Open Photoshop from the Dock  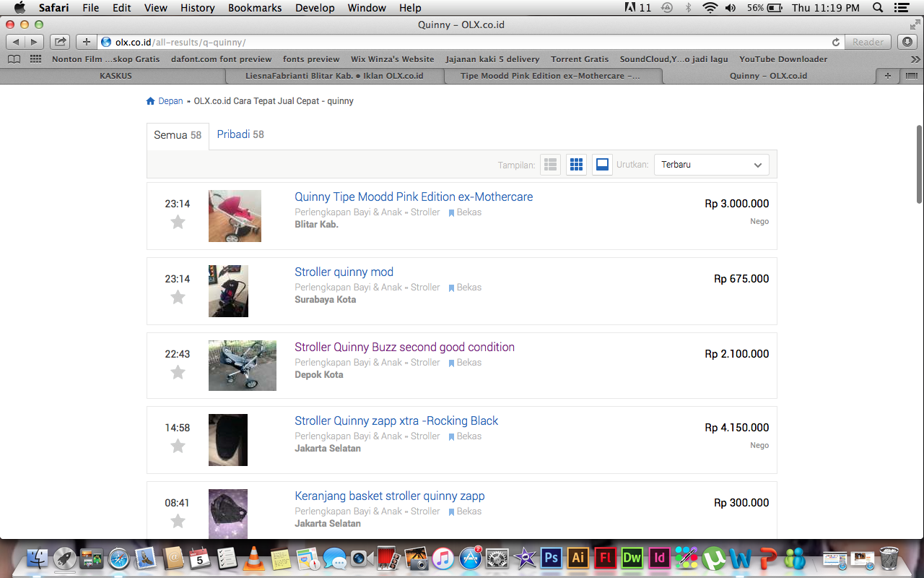coord(552,558)
